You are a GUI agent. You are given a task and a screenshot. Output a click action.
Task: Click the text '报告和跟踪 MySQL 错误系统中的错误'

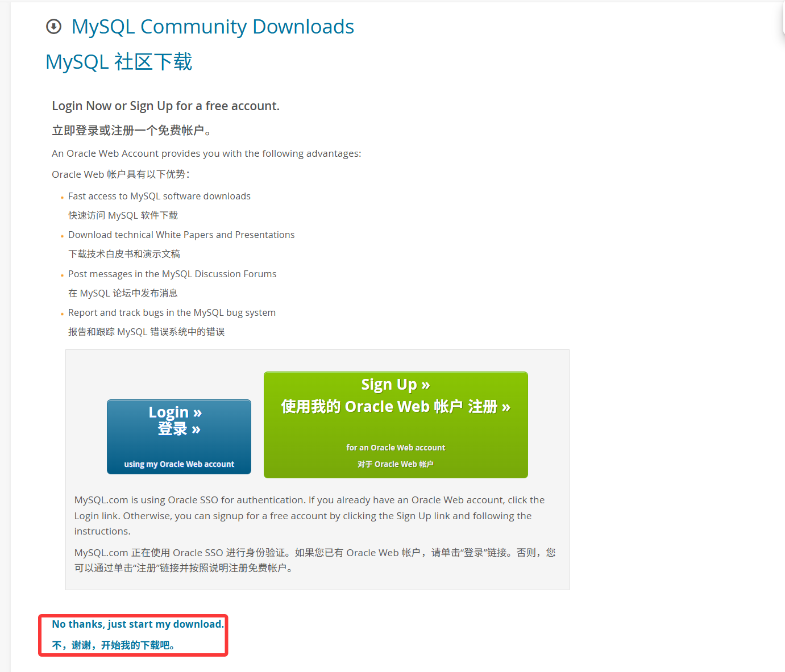click(x=147, y=332)
